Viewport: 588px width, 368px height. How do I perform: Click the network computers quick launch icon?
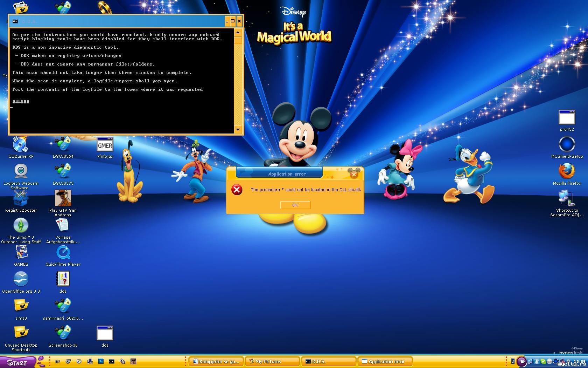click(90, 361)
